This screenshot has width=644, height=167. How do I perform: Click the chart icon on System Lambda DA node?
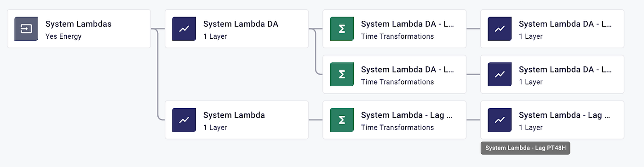(x=184, y=29)
